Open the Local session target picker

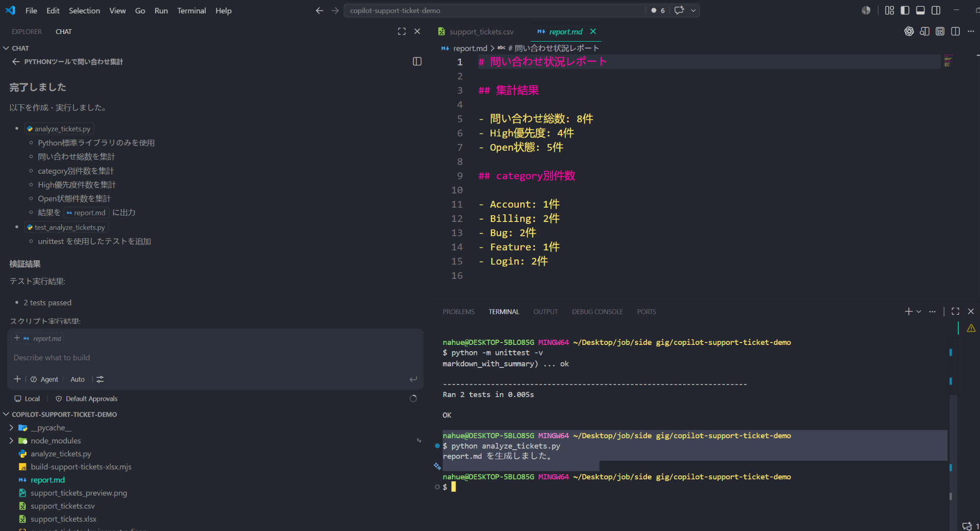click(x=27, y=398)
